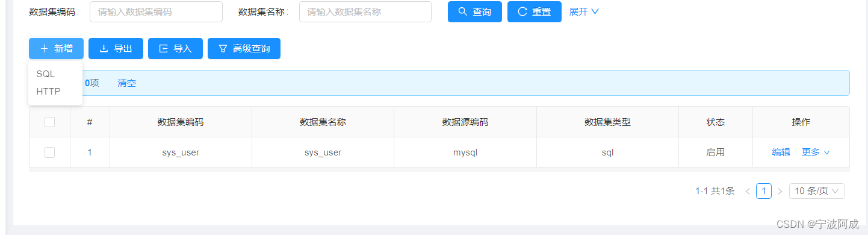The height and width of the screenshot is (235, 868).
Task: Click the 数据集编码 input field
Action: pos(156,11)
